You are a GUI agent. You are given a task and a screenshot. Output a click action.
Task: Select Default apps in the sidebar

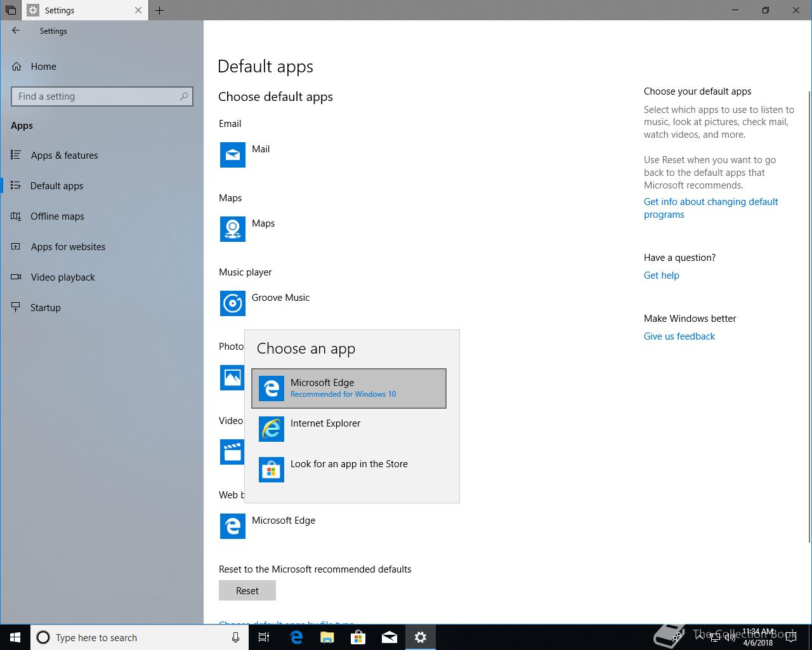101,186
